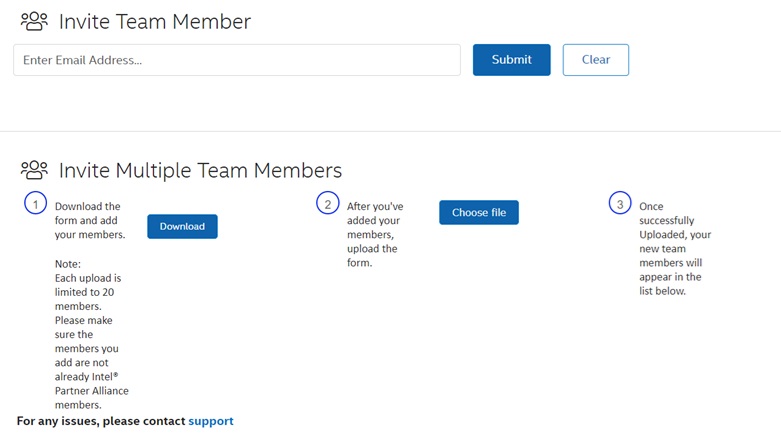Open the support link
Image resolution: width=781 pixels, height=445 pixels.
coord(211,421)
